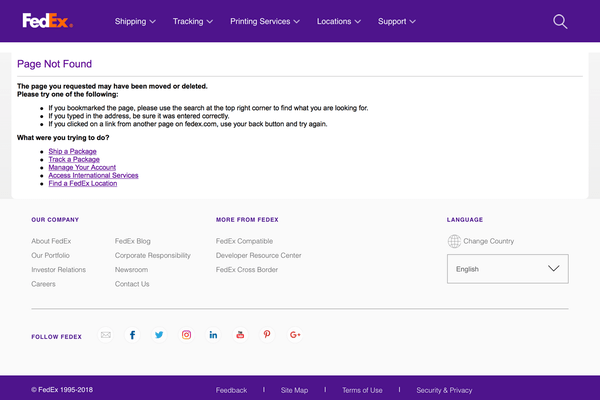Open Find a FedEx Location link
This screenshot has height=400, width=600.
[83, 183]
